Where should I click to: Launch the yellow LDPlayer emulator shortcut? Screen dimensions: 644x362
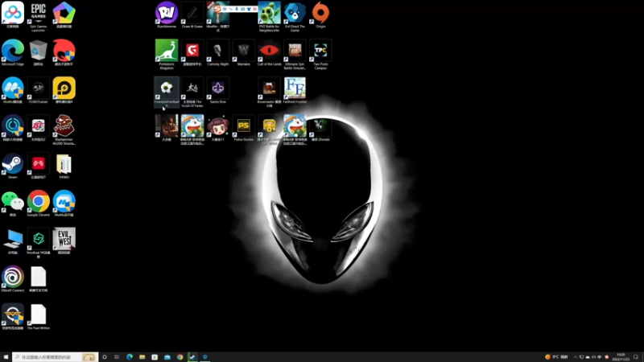tap(64, 90)
